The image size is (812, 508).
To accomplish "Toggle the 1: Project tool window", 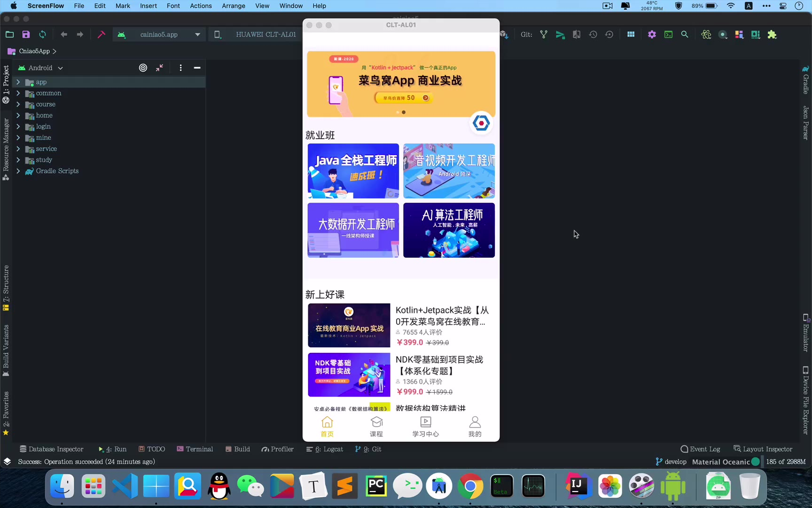I will [x=6, y=84].
